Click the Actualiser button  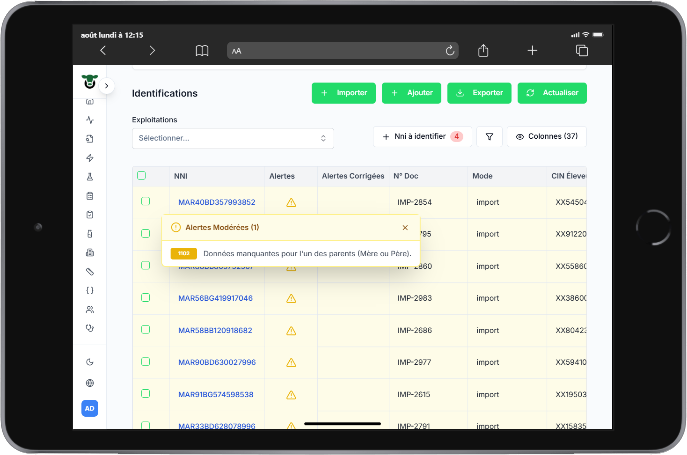pyautogui.click(x=552, y=93)
